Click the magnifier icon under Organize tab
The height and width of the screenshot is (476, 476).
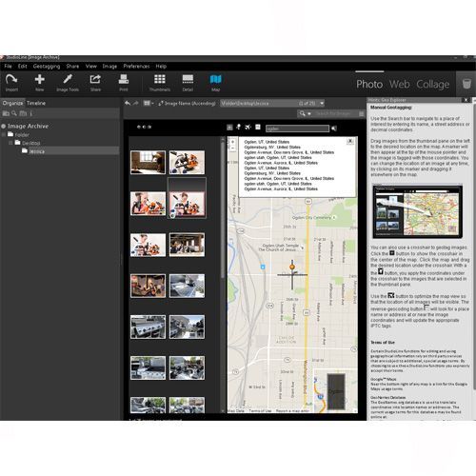click(14, 113)
